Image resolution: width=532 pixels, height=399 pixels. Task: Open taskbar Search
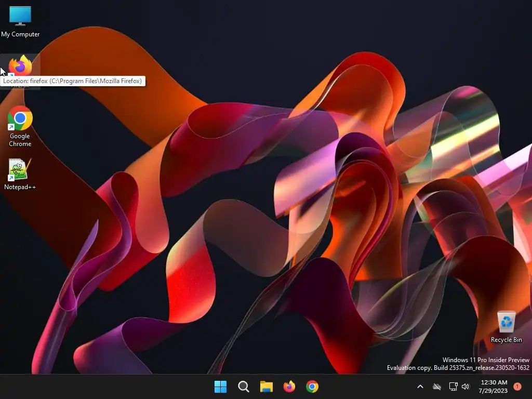point(243,387)
